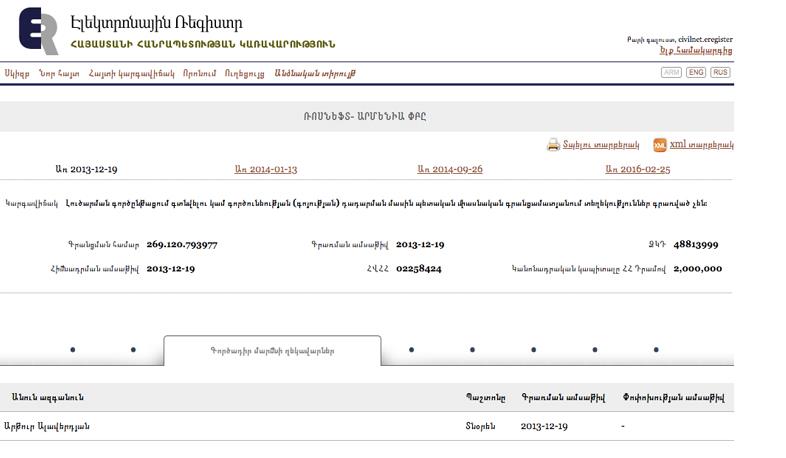Image resolution: width=786 pixels, height=458 pixels.
Task: Click the orange XML file icon
Action: tap(660, 145)
